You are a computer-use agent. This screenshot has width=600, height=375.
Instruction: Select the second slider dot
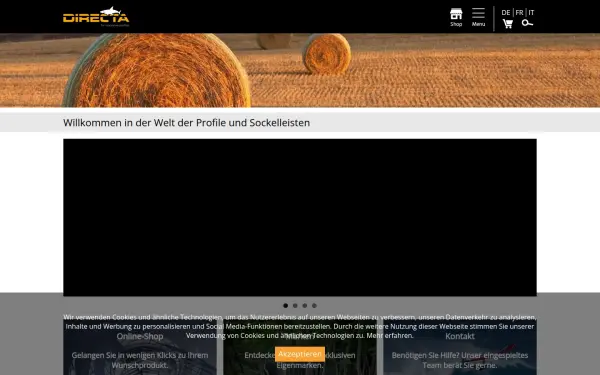(295, 305)
